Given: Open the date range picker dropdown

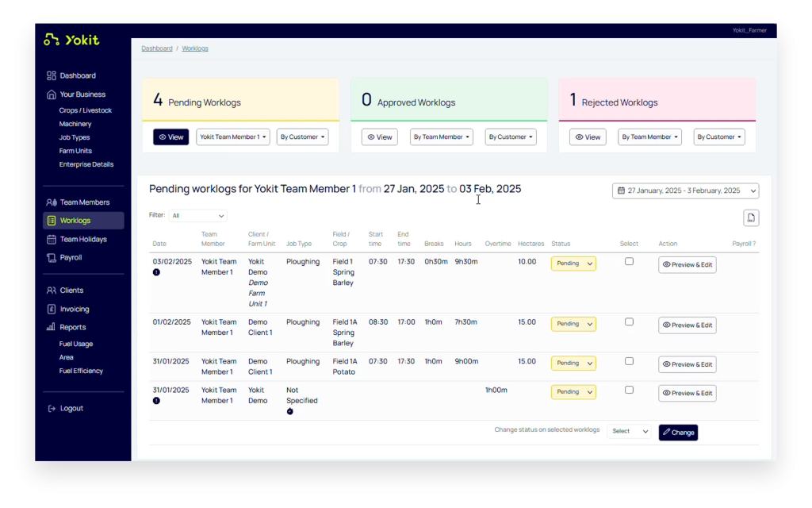Looking at the screenshot, I should 685,190.
